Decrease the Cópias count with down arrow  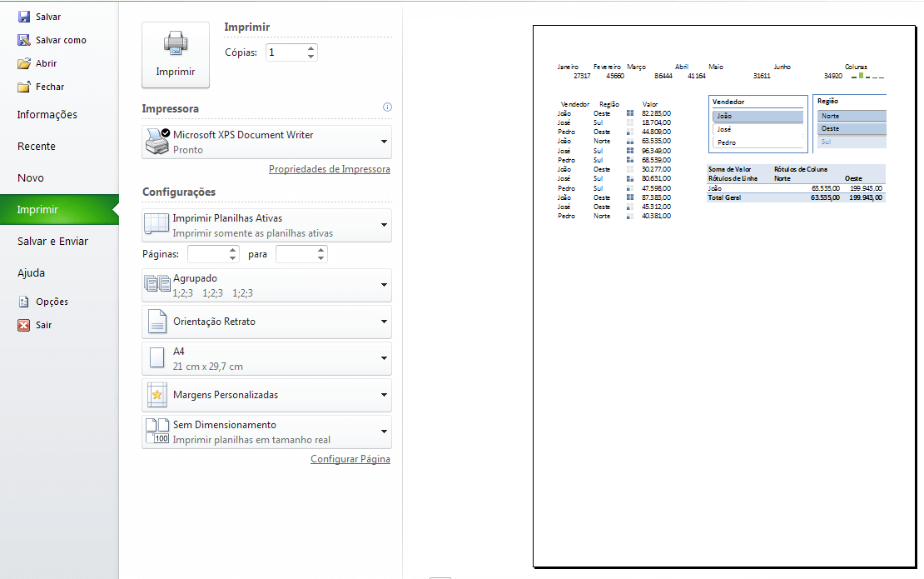(310, 57)
